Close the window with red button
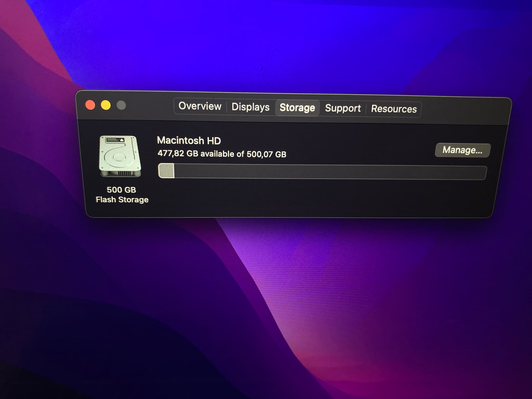 tap(90, 105)
